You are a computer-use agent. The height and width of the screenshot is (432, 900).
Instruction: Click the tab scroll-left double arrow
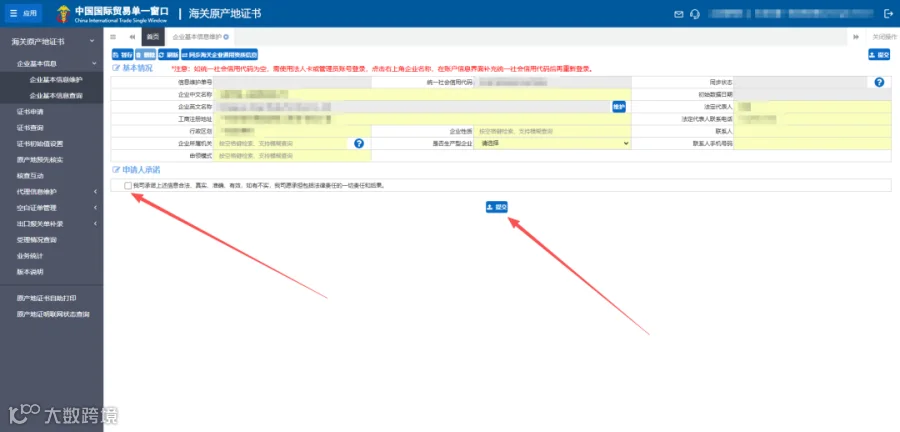click(x=132, y=37)
